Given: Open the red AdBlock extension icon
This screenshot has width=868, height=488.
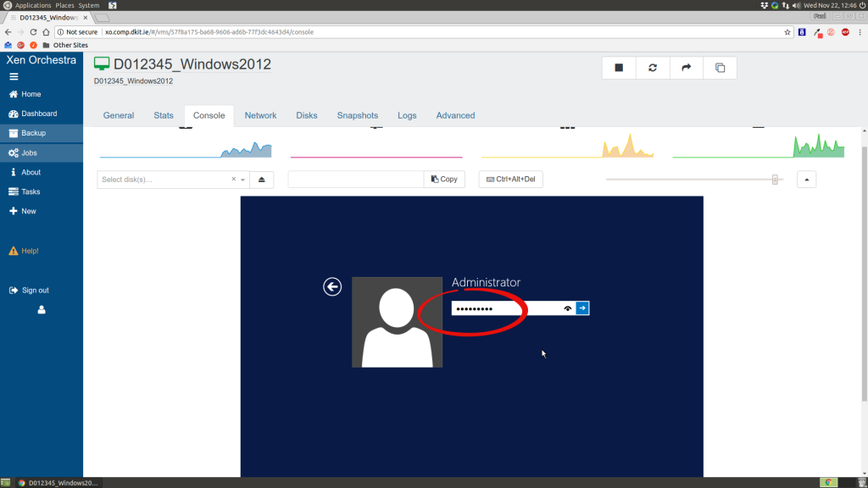Looking at the screenshot, I should coord(845,32).
